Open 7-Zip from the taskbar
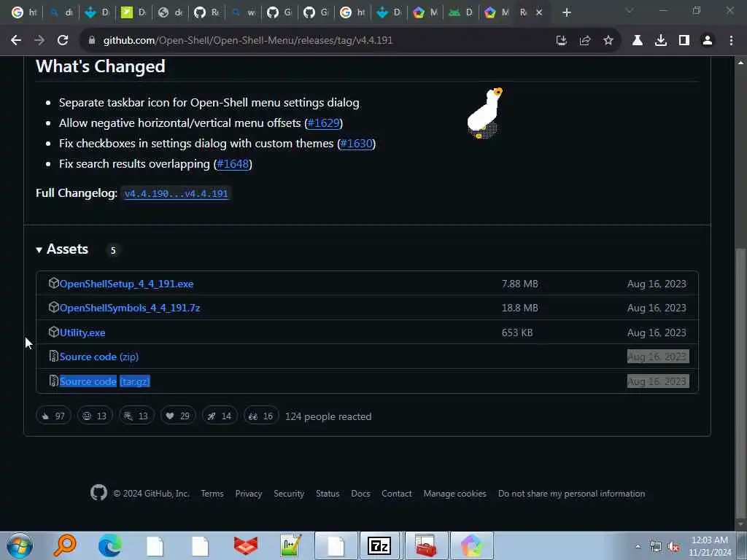 pos(379,545)
